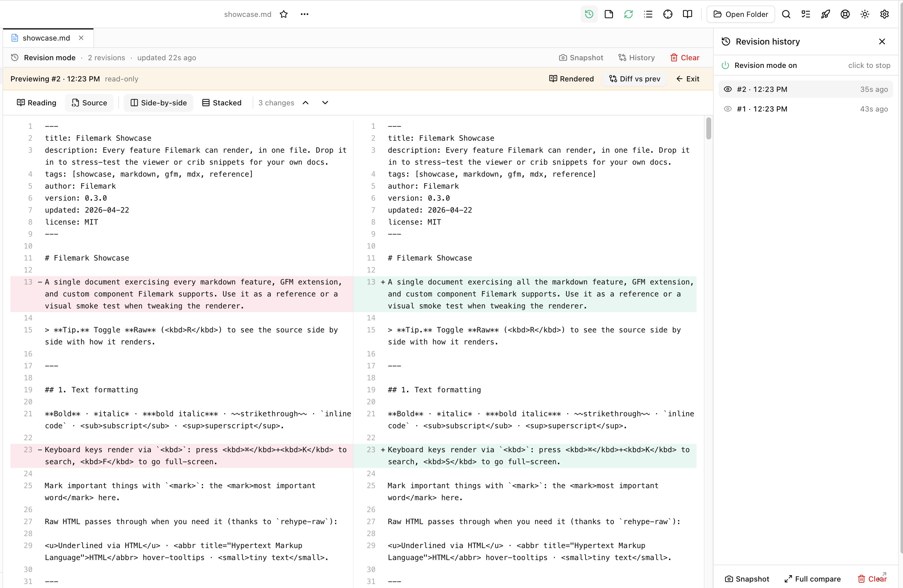Click the diff pane vertical scrollbar thumb
The width and height of the screenshot is (903, 588).
point(708,128)
